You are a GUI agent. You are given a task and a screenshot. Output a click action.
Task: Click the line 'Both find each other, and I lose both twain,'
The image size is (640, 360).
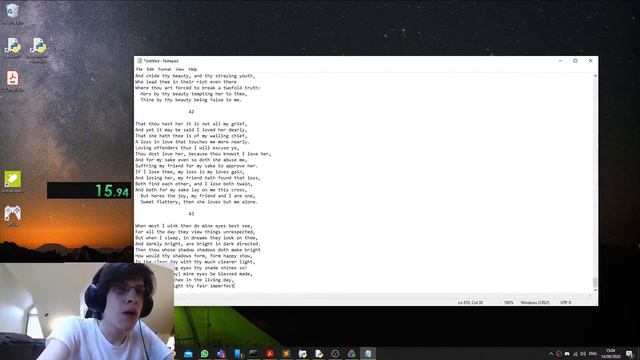point(194,184)
